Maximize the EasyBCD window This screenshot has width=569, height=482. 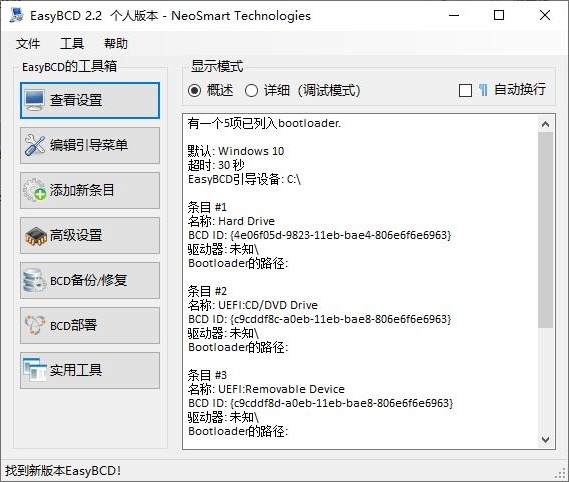[x=499, y=16]
